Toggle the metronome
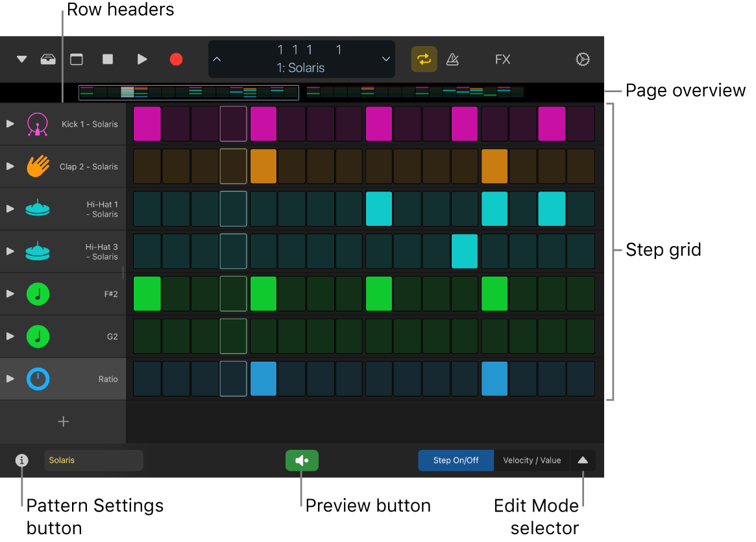The height and width of the screenshot is (542, 756). (x=453, y=59)
